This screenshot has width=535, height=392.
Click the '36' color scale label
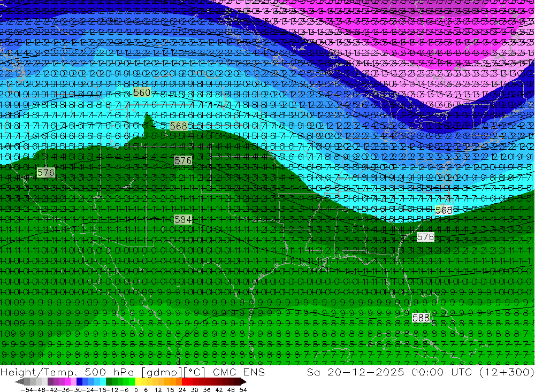click(207, 390)
